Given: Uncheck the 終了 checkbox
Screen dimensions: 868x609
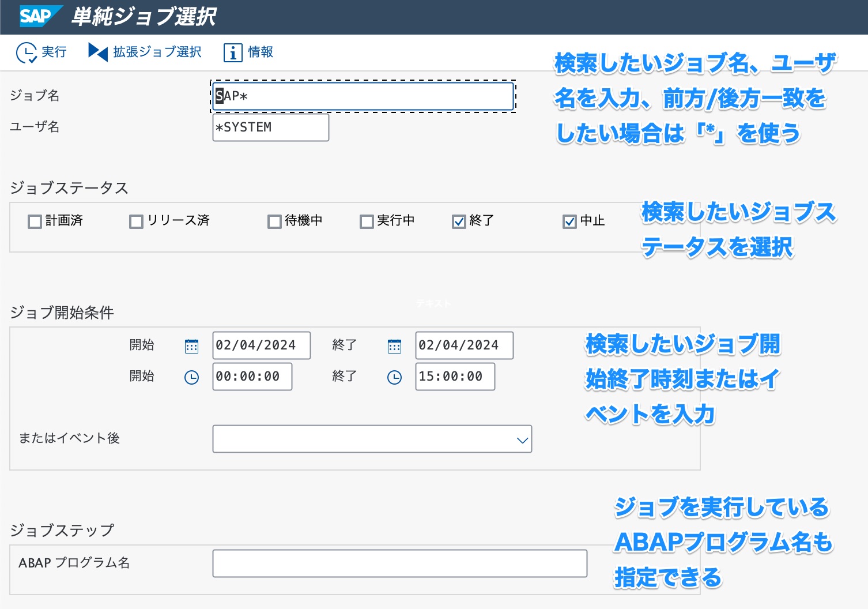Looking at the screenshot, I should [x=458, y=221].
